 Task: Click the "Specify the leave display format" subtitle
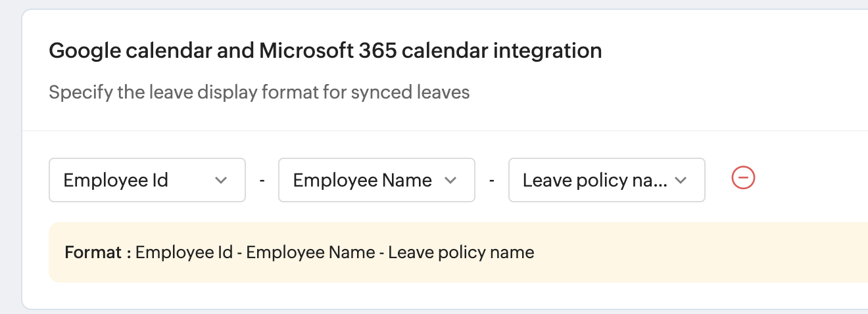click(259, 92)
